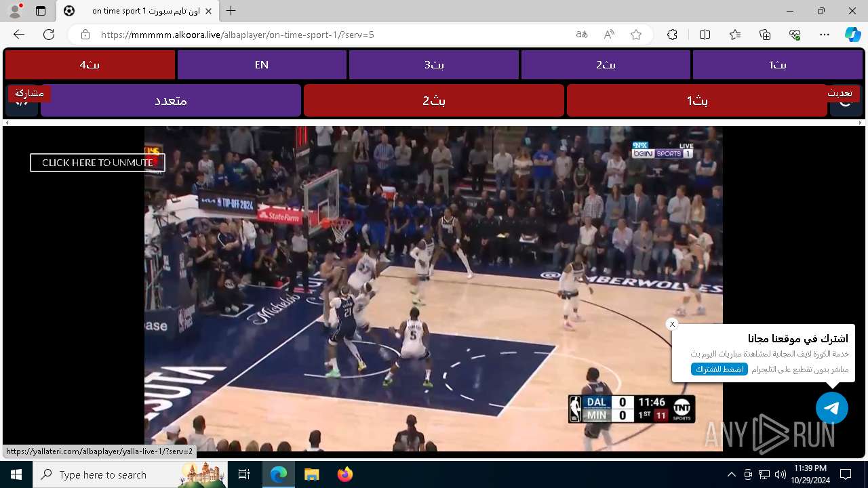This screenshot has height=488, width=868.
Task: Translate the page via translate icon
Action: click(x=582, y=35)
